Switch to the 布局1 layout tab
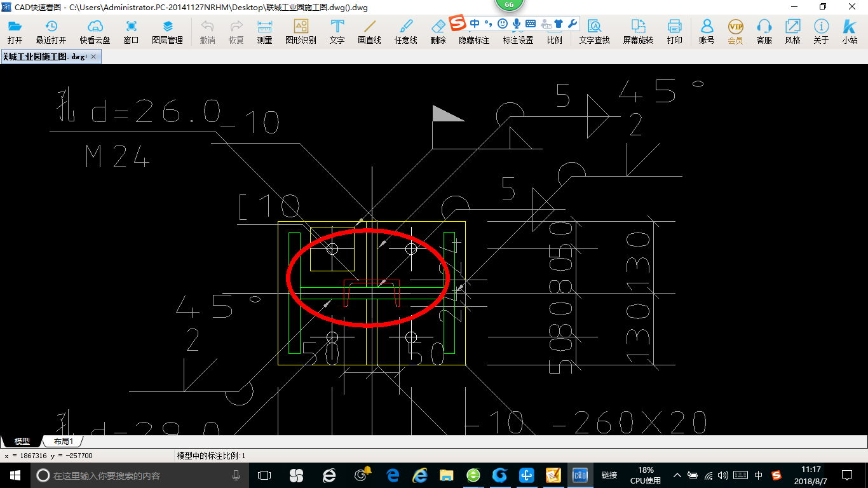This screenshot has height=488, width=868. click(x=64, y=441)
